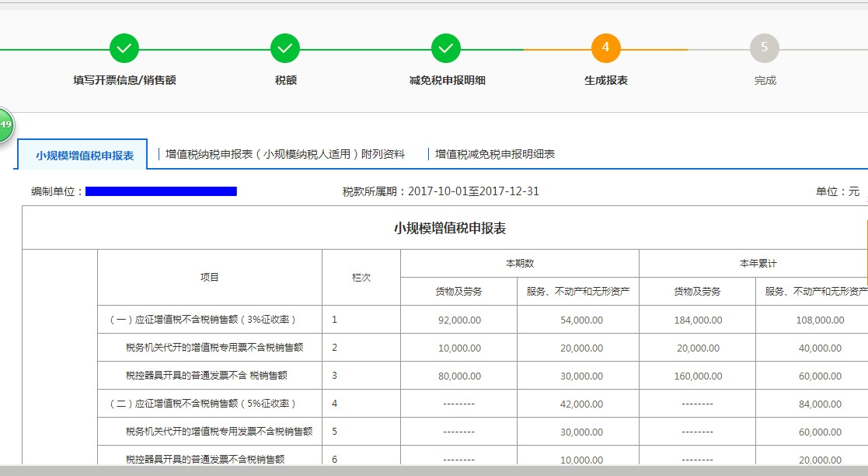Switch to the 小规模增值税申报表 tab

click(84, 154)
